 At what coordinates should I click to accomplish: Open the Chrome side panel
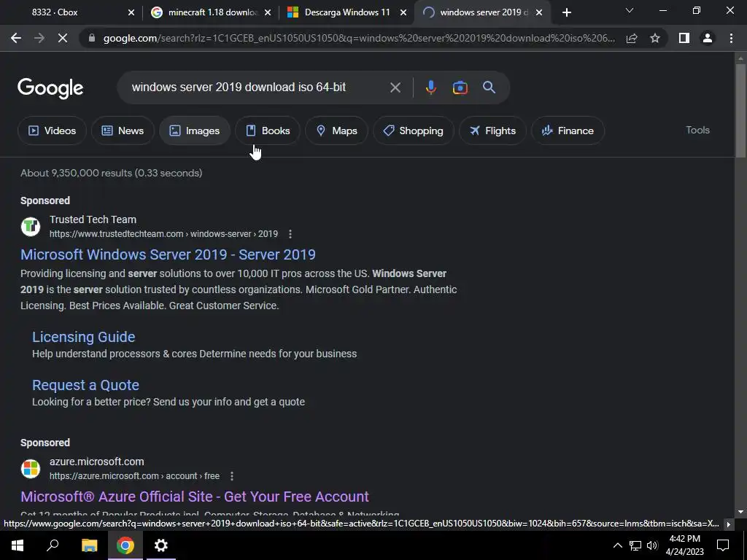tap(684, 38)
